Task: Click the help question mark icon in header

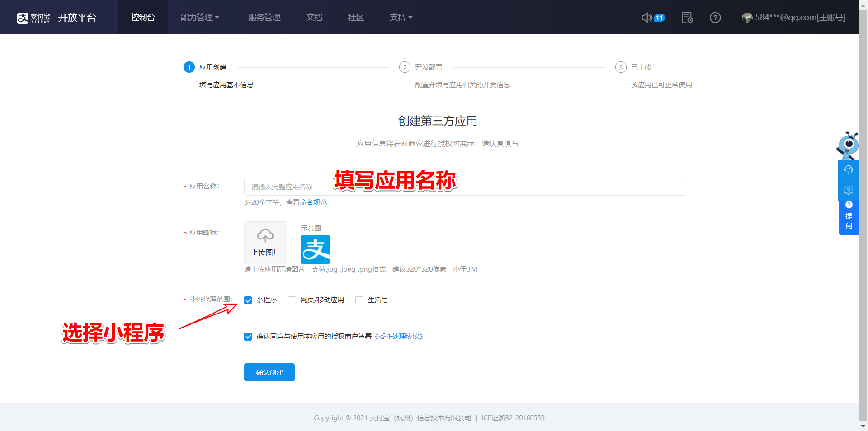Action: (715, 18)
